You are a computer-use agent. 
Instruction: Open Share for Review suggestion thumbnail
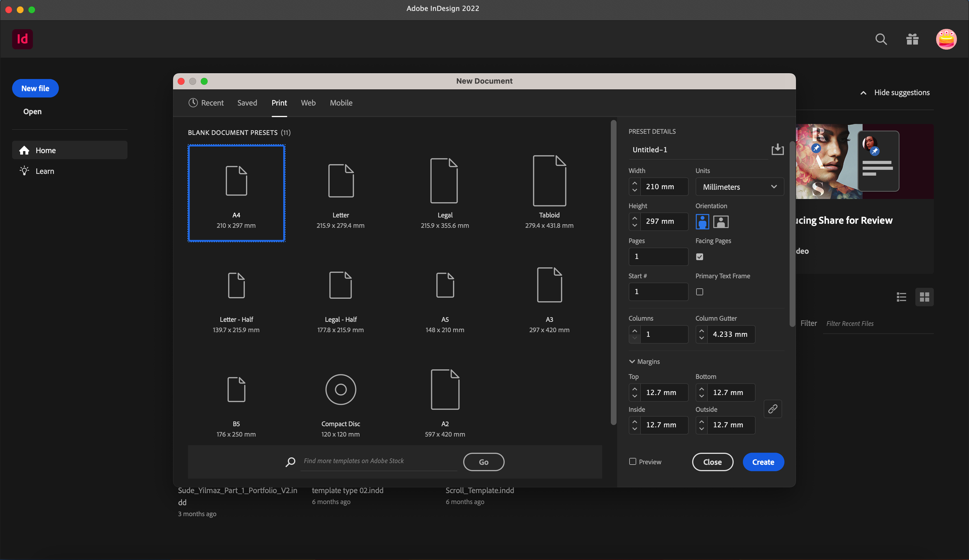(x=865, y=161)
